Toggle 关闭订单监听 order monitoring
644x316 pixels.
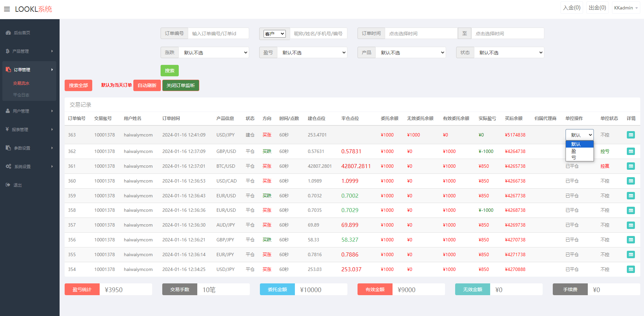pos(180,85)
